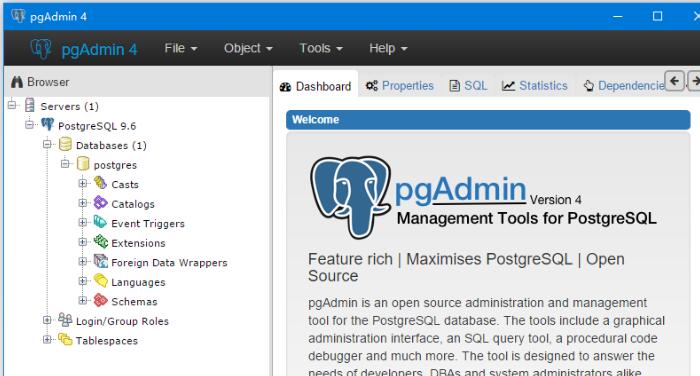The height and width of the screenshot is (376, 700).
Task: Expand the Extensions node
Action: point(83,242)
